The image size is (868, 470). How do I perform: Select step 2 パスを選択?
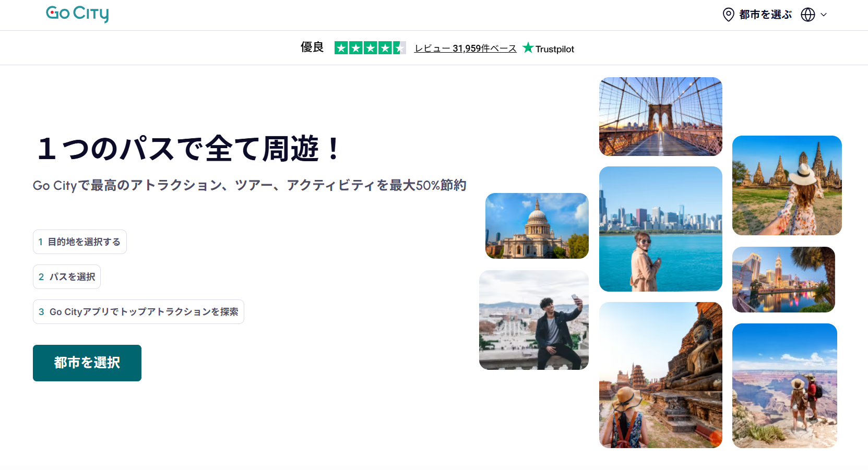pyautogui.click(x=67, y=277)
